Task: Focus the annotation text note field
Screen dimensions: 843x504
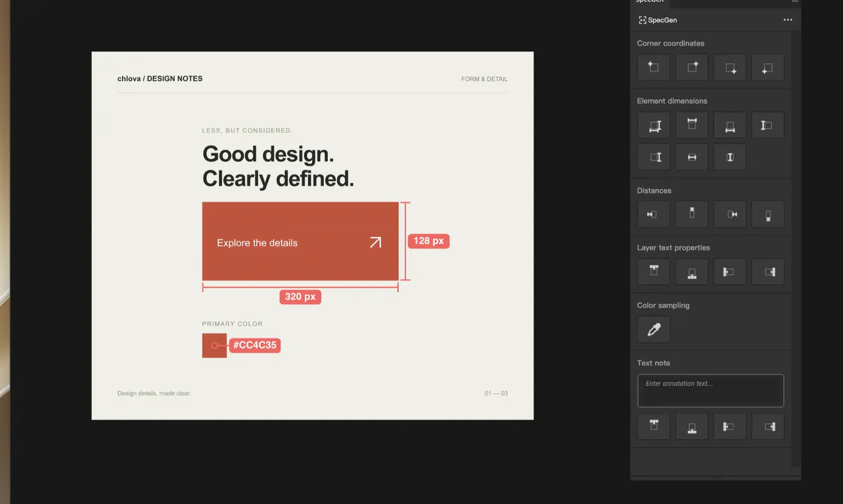Action: (710, 391)
